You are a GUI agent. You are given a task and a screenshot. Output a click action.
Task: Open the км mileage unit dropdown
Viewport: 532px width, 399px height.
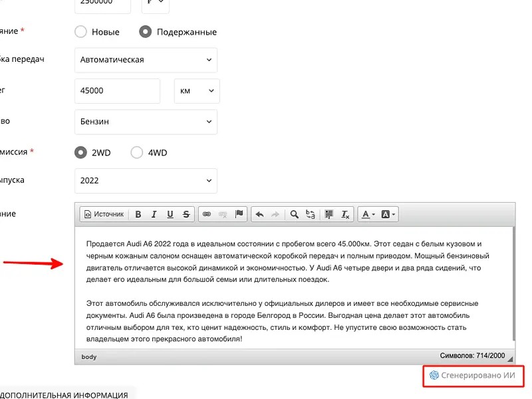(x=197, y=91)
